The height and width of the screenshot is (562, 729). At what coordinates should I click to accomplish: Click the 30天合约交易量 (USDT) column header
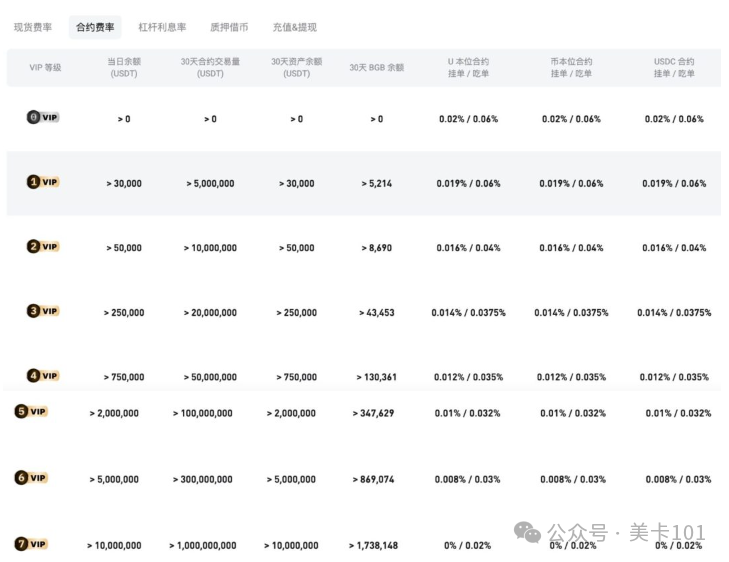(x=210, y=67)
